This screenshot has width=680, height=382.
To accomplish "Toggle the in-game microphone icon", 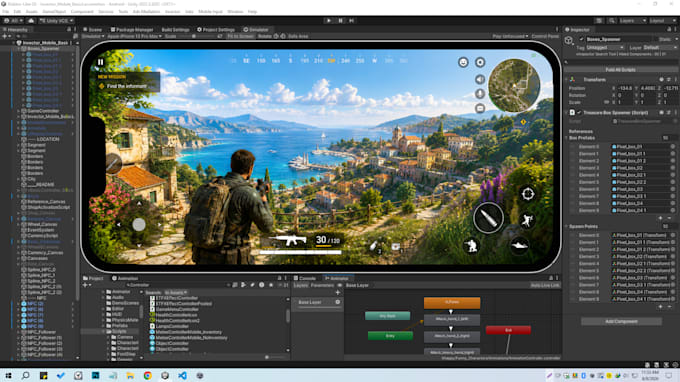I will click(x=480, y=94).
